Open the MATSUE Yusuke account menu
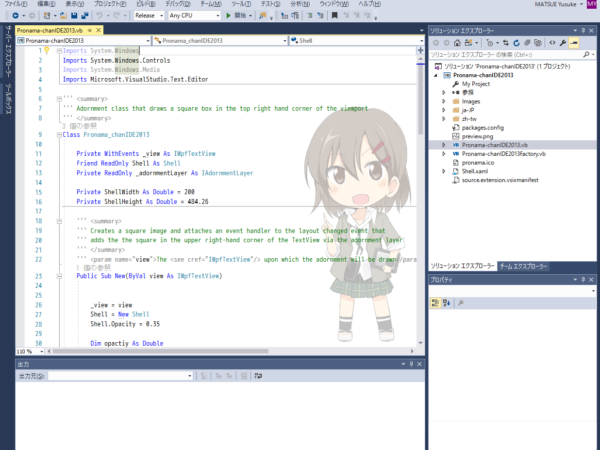Image resolution: width=600 pixels, height=450 pixels. 559,4
